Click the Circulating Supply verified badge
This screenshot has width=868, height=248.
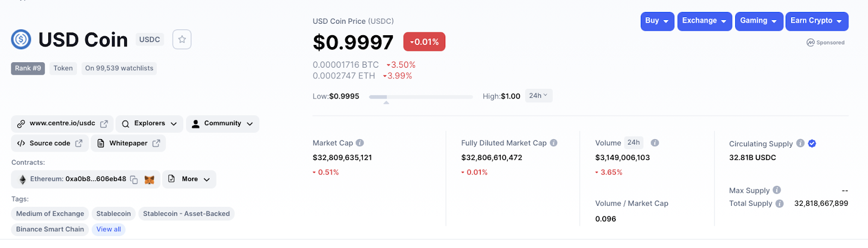[812, 143]
